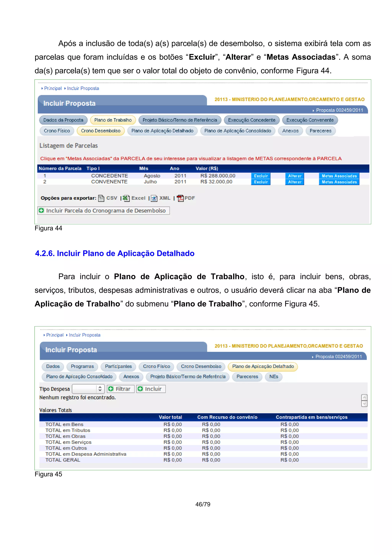Open Metas Associadas for parcela 1
This screenshot has width=392, height=555.
click(339, 176)
